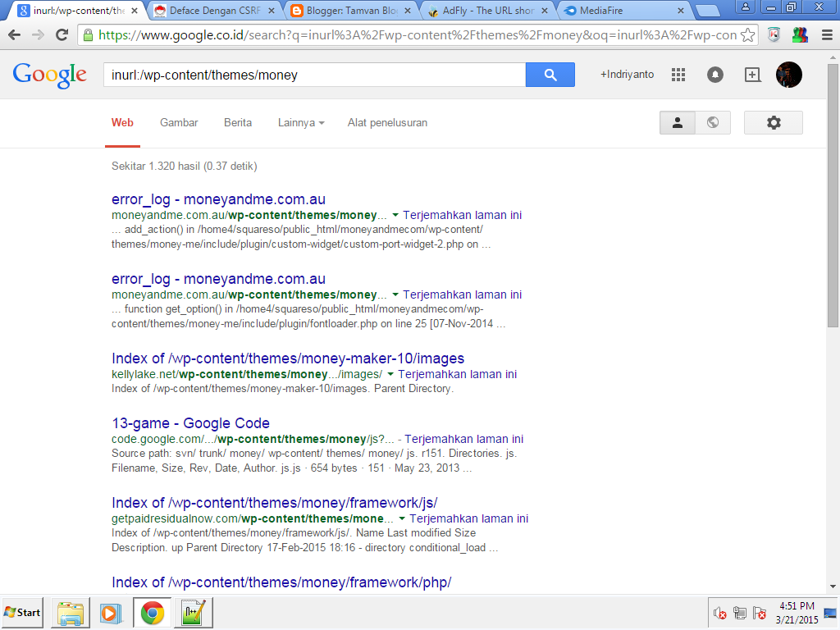Open Chrome user profile button in title bar
The height and width of the screenshot is (630, 840).
pyautogui.click(x=745, y=7)
